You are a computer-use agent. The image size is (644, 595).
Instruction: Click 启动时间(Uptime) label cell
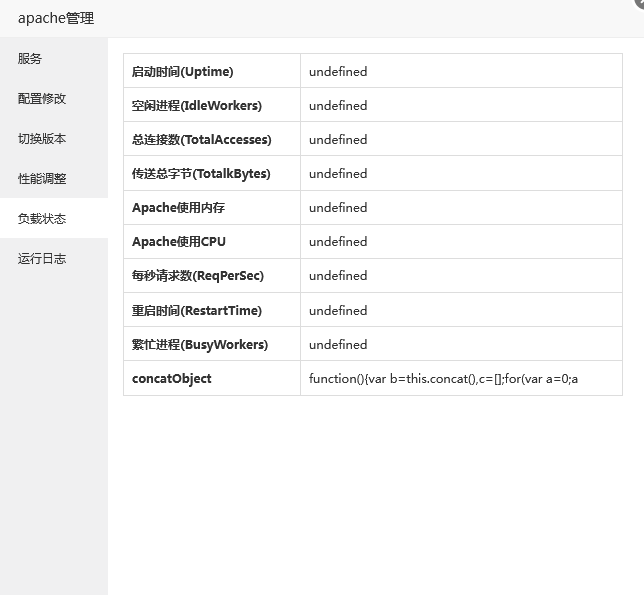click(212, 71)
